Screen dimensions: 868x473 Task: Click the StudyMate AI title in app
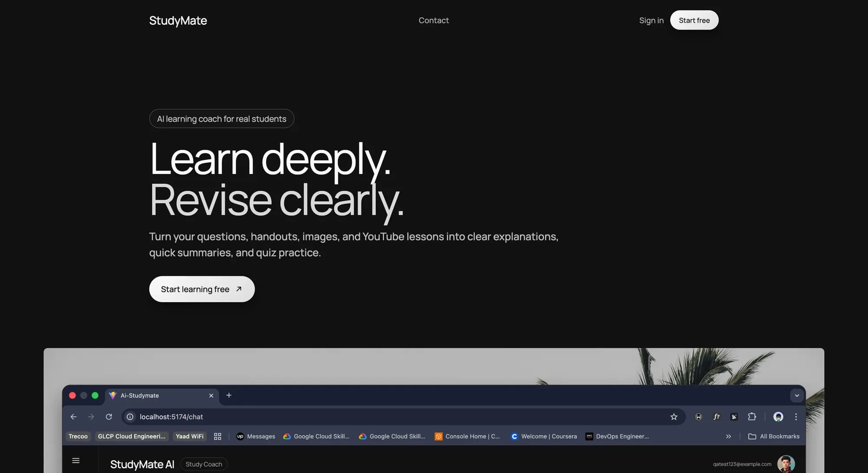[142, 464]
